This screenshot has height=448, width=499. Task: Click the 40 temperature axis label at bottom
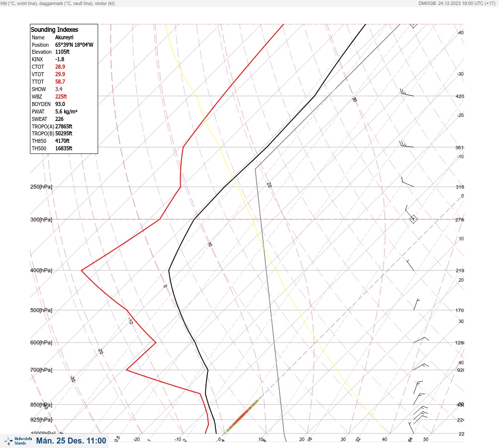385,440
